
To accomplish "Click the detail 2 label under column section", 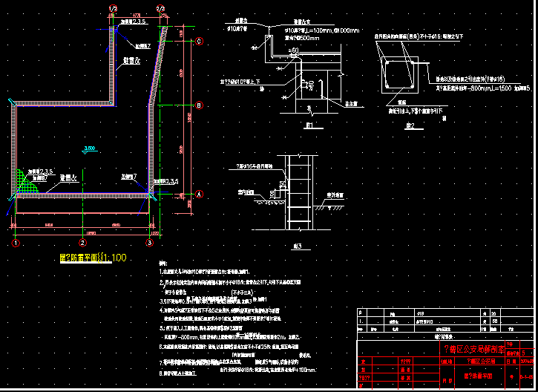I will tap(410, 126).
